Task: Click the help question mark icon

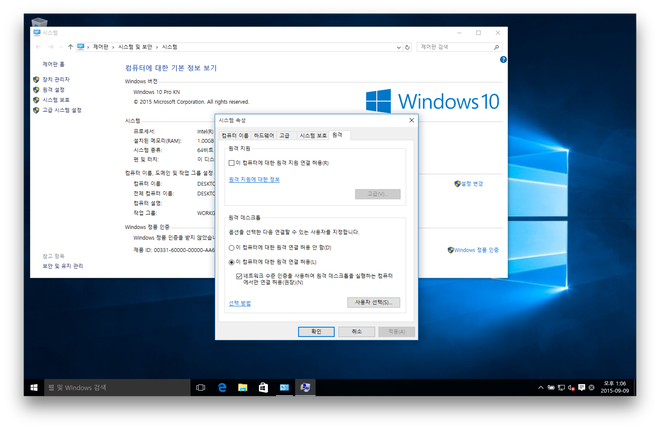Action: (x=503, y=60)
